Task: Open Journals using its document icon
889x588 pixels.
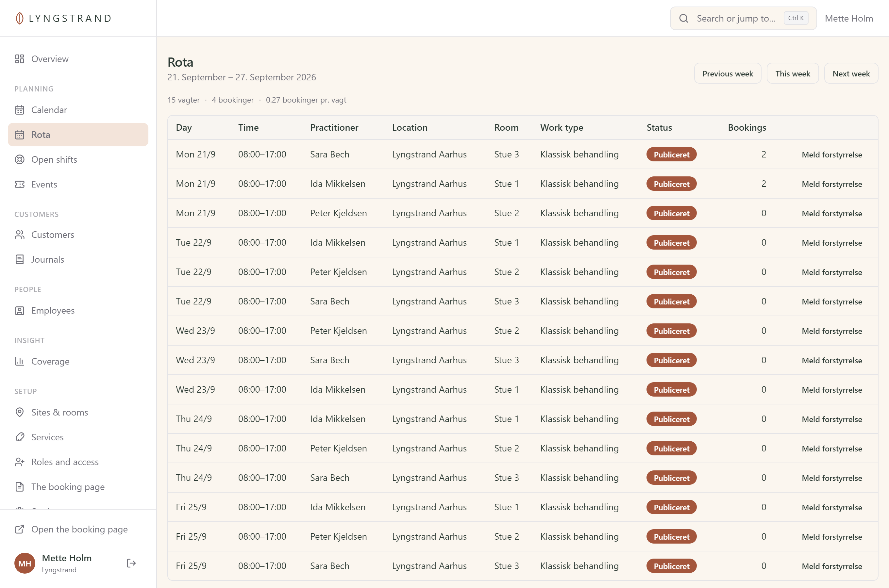Action: pyautogui.click(x=20, y=259)
